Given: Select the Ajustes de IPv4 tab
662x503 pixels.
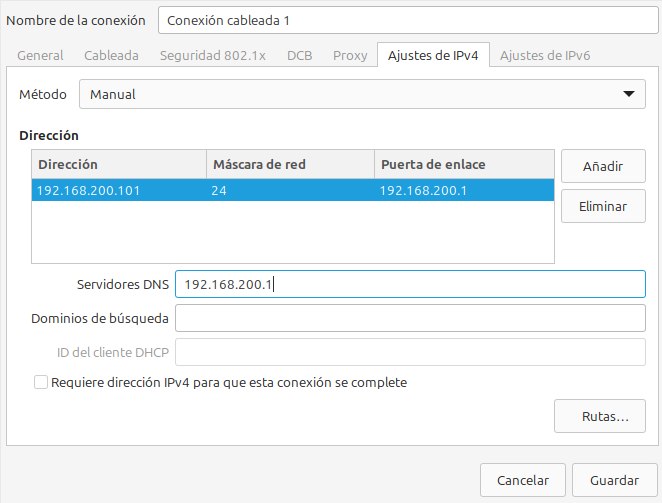Looking at the screenshot, I should coord(433,56).
